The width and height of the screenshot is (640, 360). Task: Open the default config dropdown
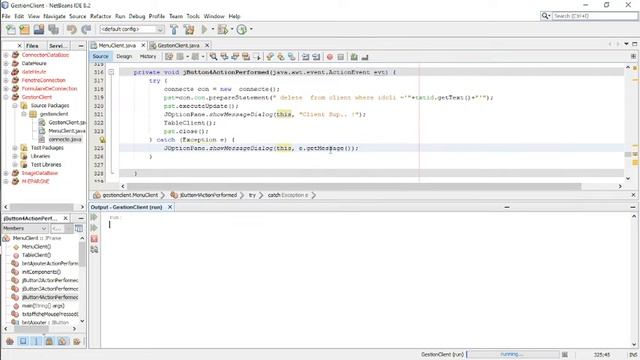(x=132, y=29)
